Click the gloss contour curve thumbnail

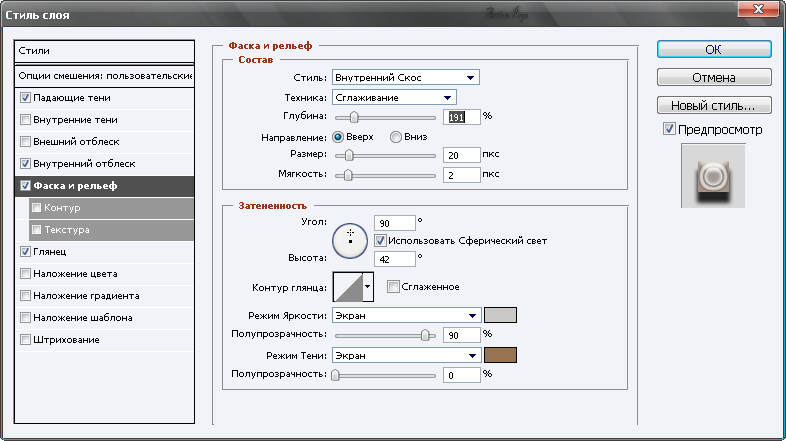[x=346, y=287]
